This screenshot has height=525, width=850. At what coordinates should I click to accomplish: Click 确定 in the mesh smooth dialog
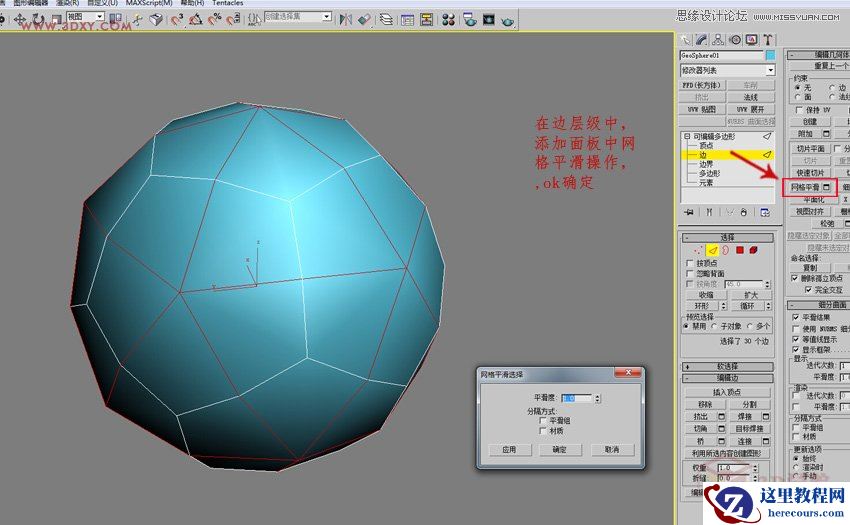click(x=560, y=450)
